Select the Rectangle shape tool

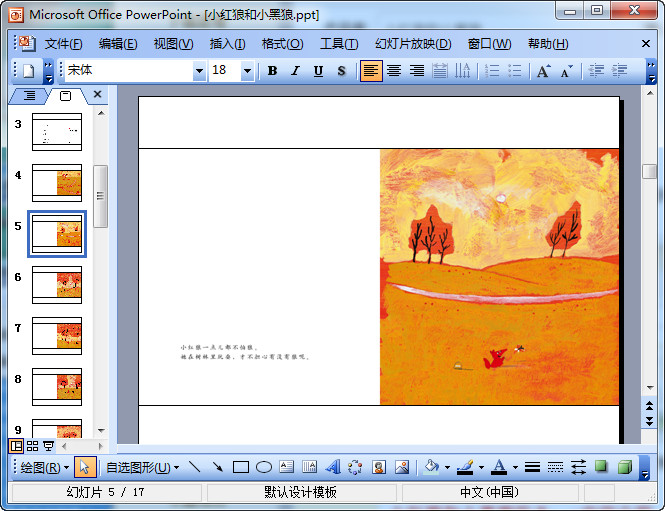pos(240,467)
